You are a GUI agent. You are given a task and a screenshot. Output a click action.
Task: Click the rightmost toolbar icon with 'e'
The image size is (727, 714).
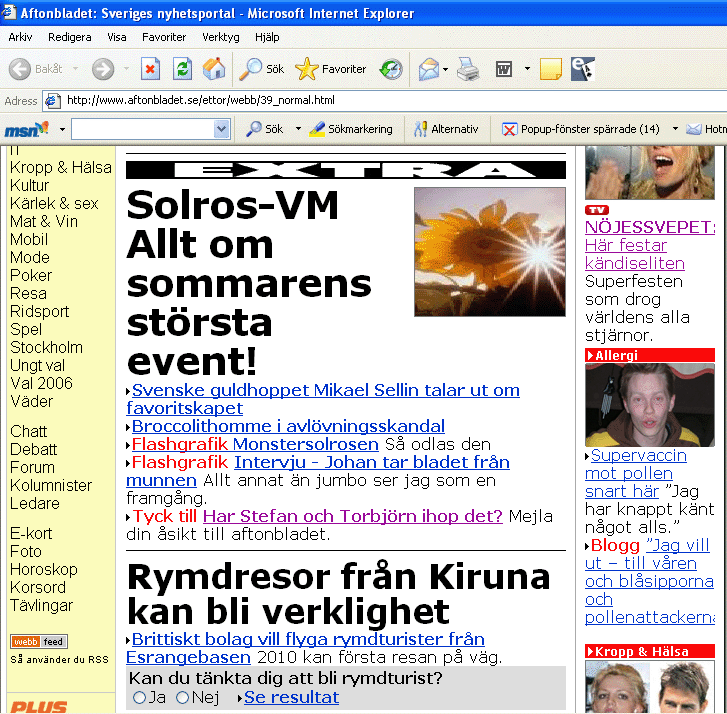pyautogui.click(x=582, y=69)
